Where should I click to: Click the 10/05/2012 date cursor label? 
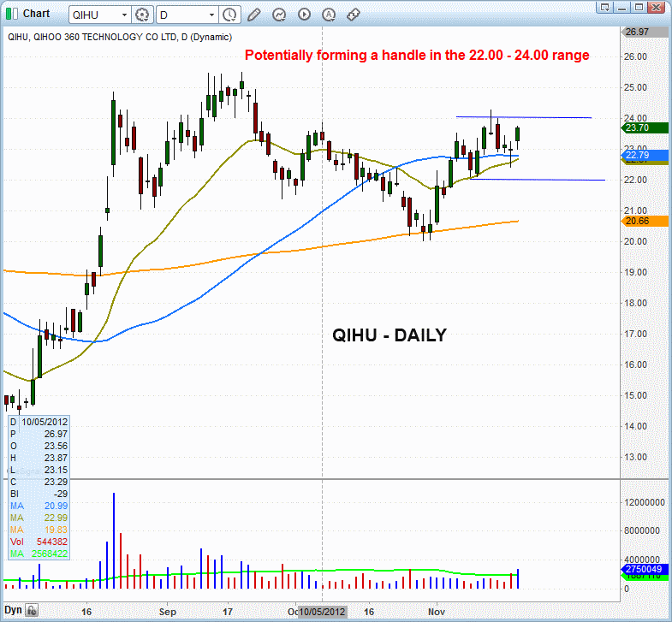click(x=322, y=612)
